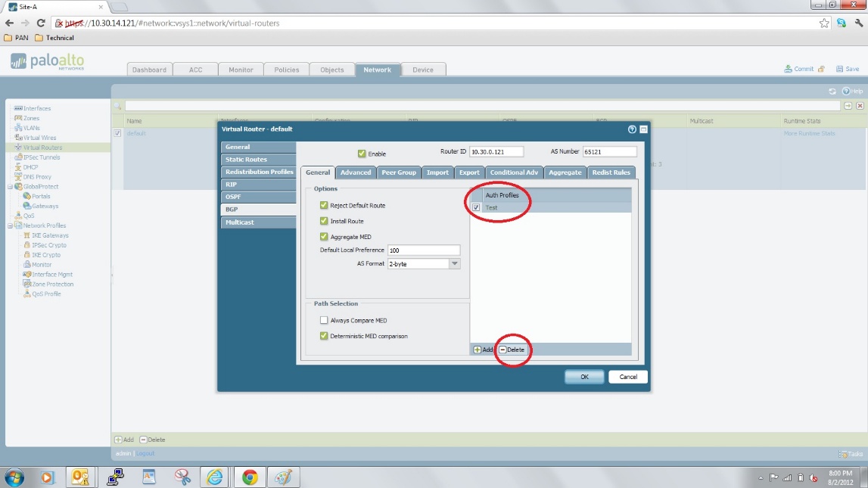868x488 pixels.
Task: Switch to the Peer Group tab
Action: click(x=399, y=172)
